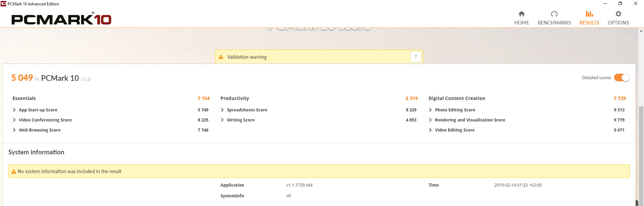Click the time value 2019-02-14 01:33
Image resolution: width=644 pixels, height=206 pixels.
point(518,185)
